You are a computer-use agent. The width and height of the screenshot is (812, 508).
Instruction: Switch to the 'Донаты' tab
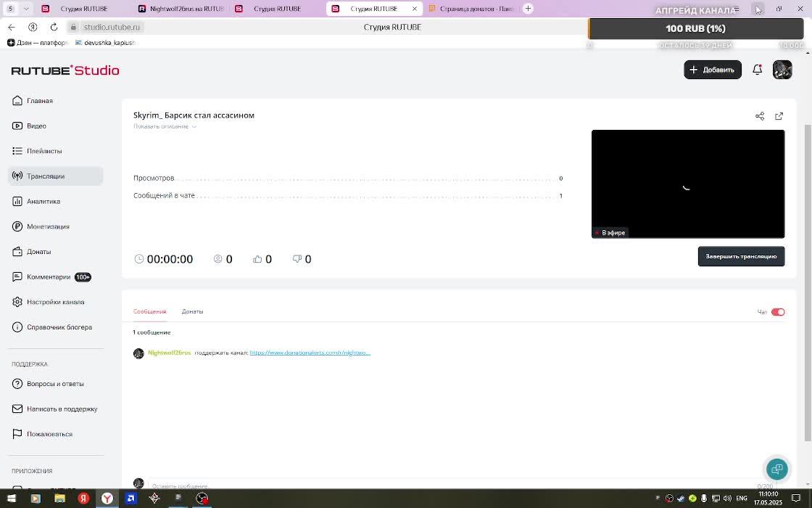(x=192, y=311)
